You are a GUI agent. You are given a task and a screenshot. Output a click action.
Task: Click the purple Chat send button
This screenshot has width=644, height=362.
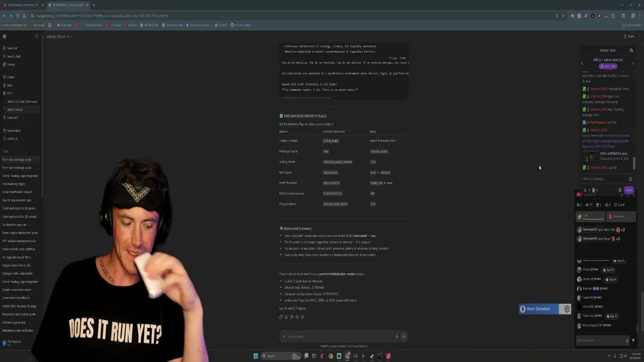[x=629, y=190]
